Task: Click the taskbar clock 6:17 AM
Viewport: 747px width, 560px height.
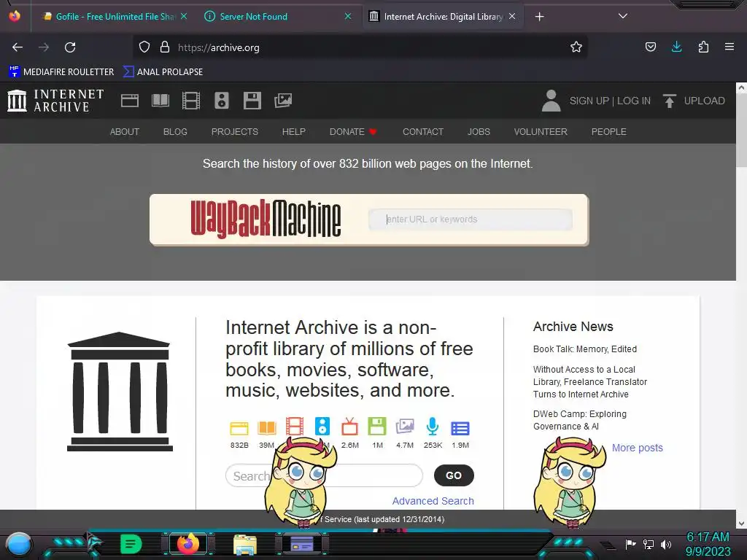Action: point(708,537)
